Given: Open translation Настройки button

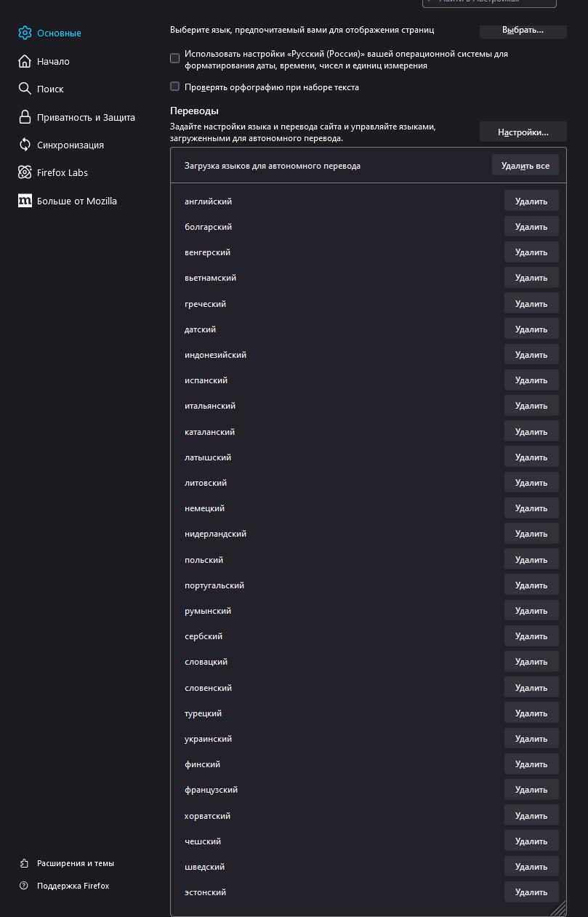Looking at the screenshot, I should (x=523, y=132).
